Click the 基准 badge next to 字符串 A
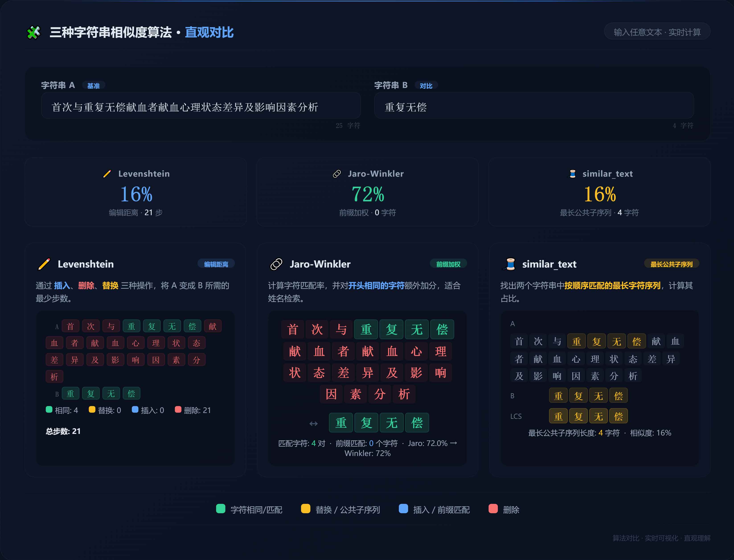The image size is (734, 560). (x=93, y=86)
